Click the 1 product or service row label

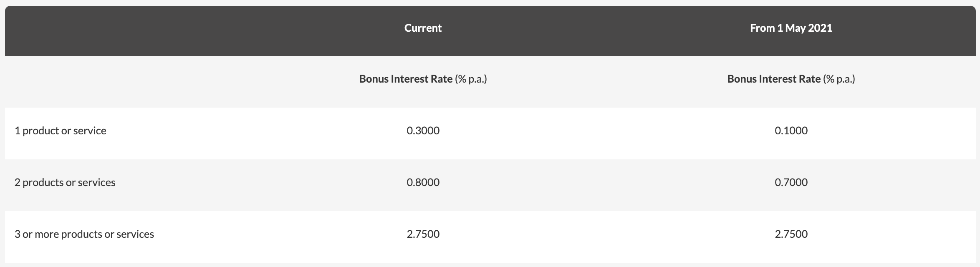click(61, 131)
